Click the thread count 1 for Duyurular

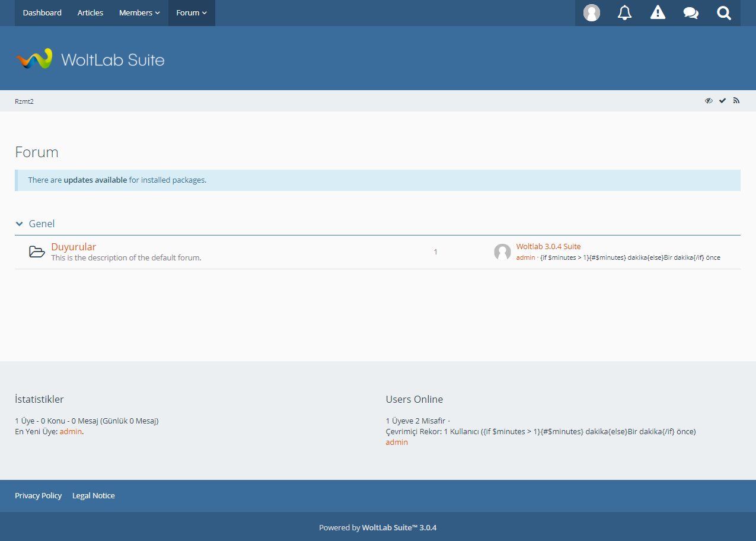click(435, 252)
